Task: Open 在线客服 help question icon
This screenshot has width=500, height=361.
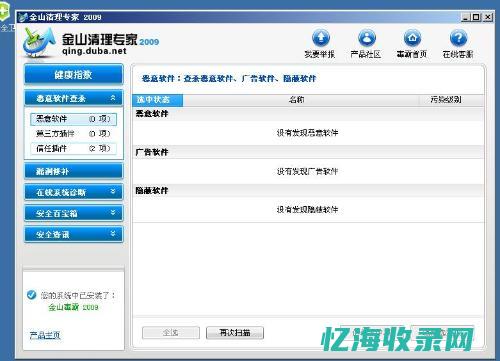Action: pos(458,38)
